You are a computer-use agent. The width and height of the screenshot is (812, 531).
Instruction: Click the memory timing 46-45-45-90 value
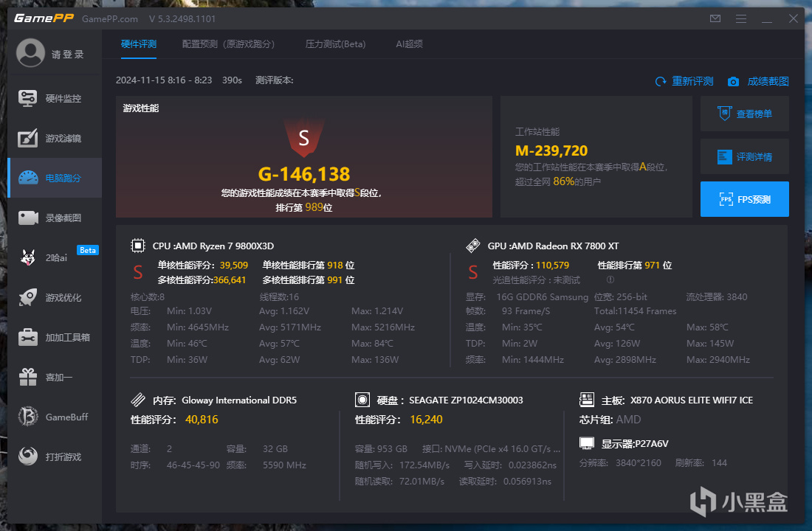[193, 465]
